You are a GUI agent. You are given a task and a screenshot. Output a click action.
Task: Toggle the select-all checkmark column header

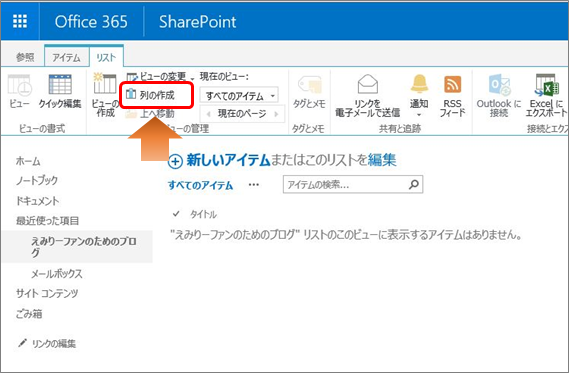(x=176, y=214)
